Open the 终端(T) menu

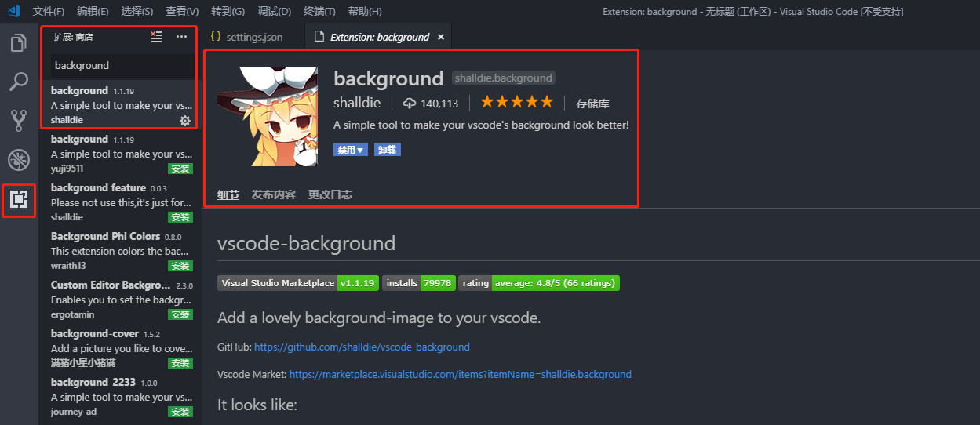[319, 11]
